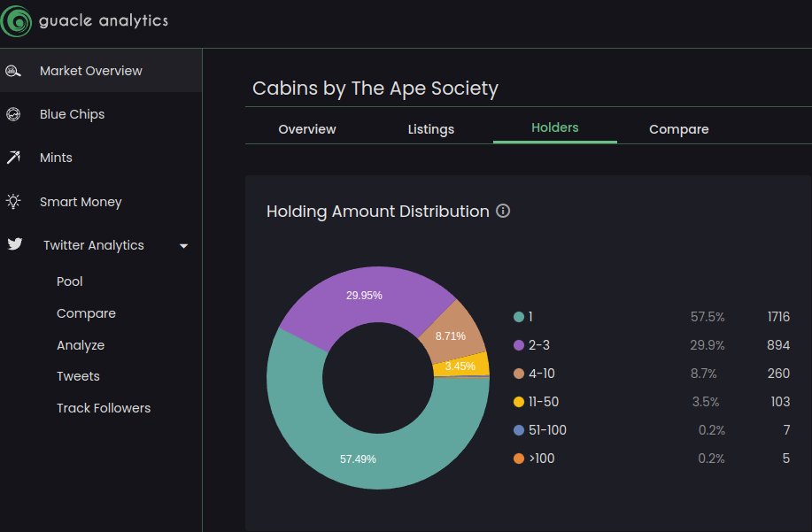Collapse the Twitter Analytics submenu arrow
Image resolution: width=812 pixels, height=532 pixels.
click(183, 246)
